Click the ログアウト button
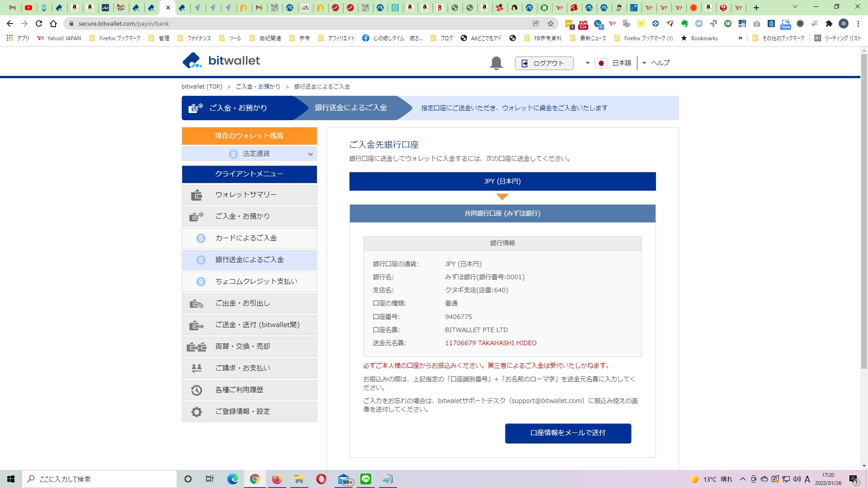 coord(544,63)
